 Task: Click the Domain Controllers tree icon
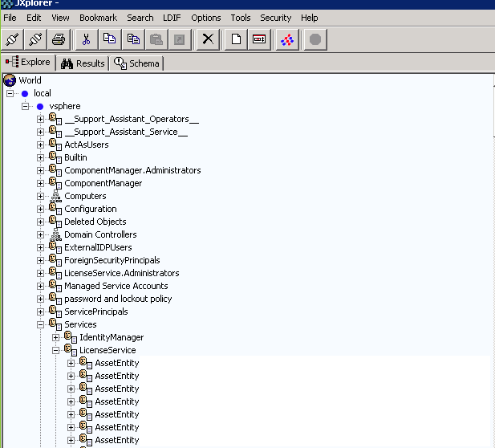pyautogui.click(x=56, y=234)
